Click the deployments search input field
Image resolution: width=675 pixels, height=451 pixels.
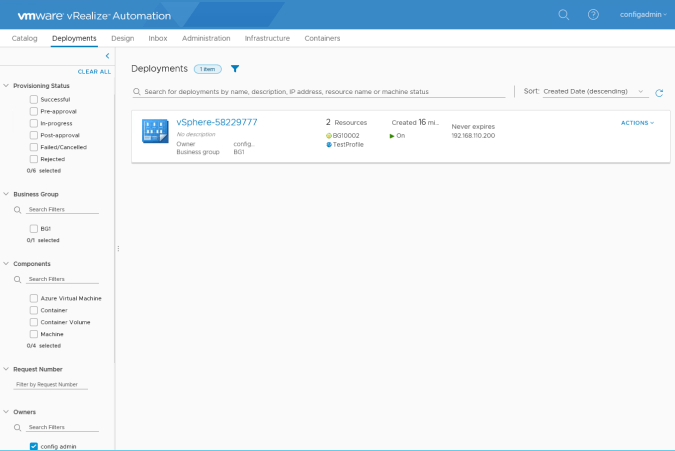pos(319,92)
